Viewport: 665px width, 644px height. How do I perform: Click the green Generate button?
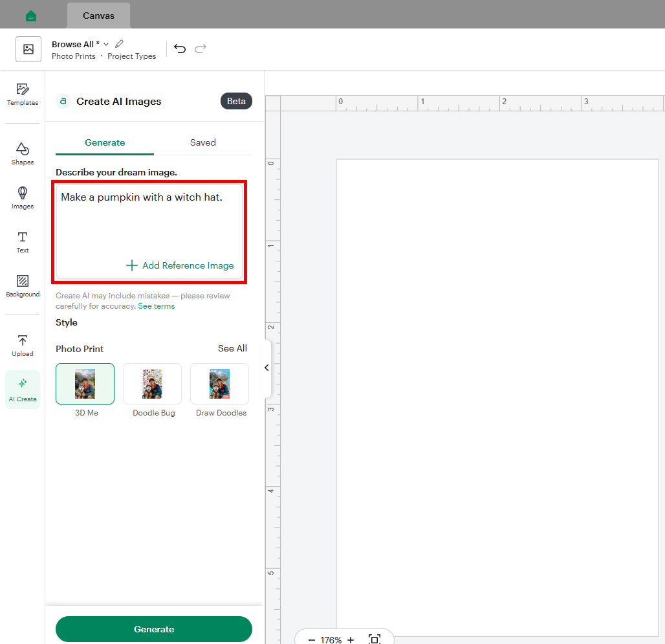154,629
